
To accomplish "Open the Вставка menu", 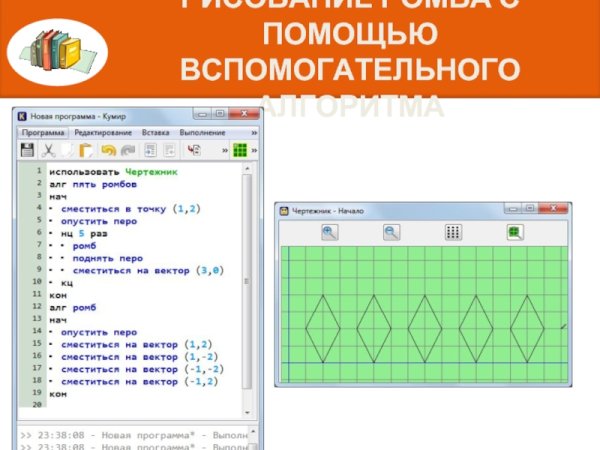I will [155, 133].
